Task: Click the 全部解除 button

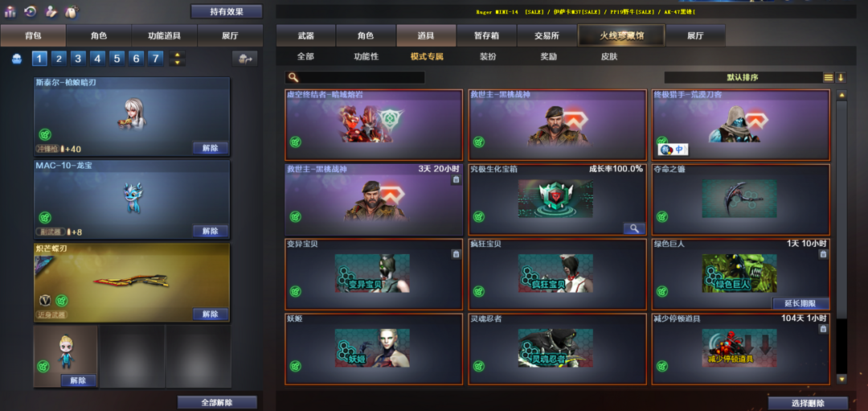Action: tap(217, 403)
